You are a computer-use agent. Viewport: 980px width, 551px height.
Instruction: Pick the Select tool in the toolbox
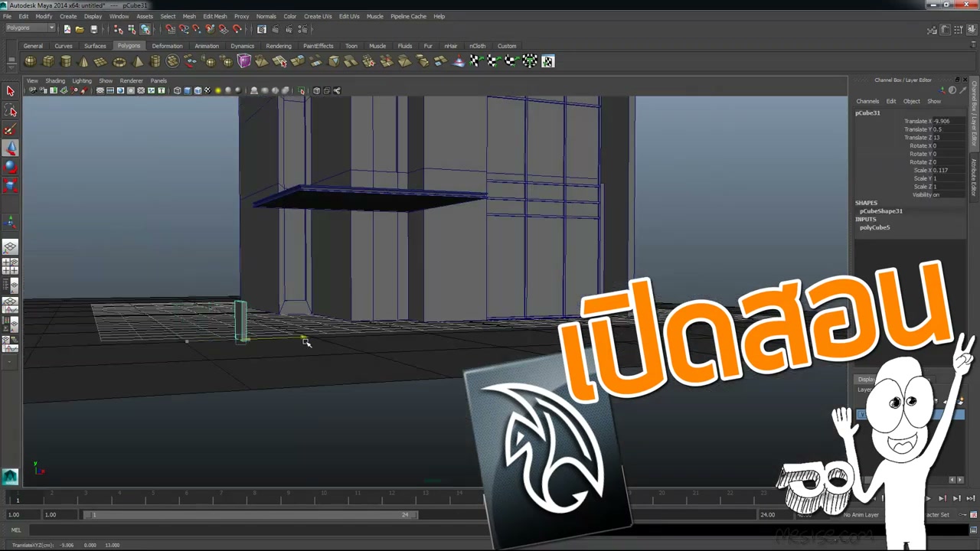pos(10,91)
